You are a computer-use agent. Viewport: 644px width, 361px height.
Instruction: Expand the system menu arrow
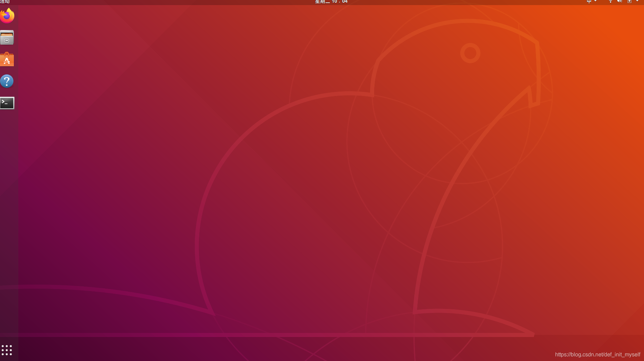coord(637,1)
